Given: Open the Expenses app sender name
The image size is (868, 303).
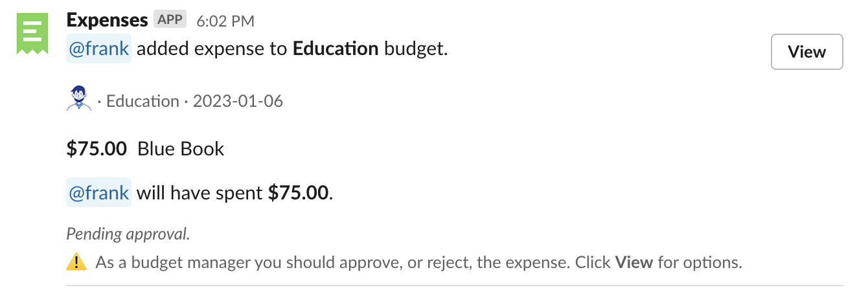Looking at the screenshot, I should click(108, 20).
